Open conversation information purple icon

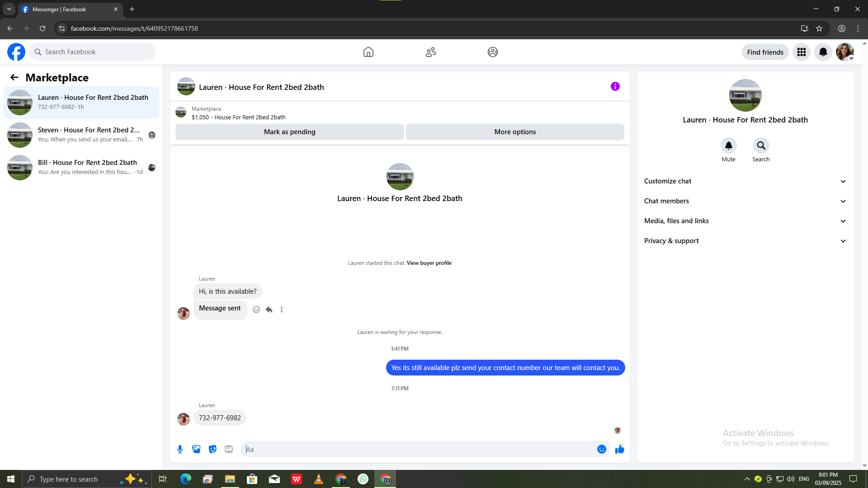[x=615, y=86]
